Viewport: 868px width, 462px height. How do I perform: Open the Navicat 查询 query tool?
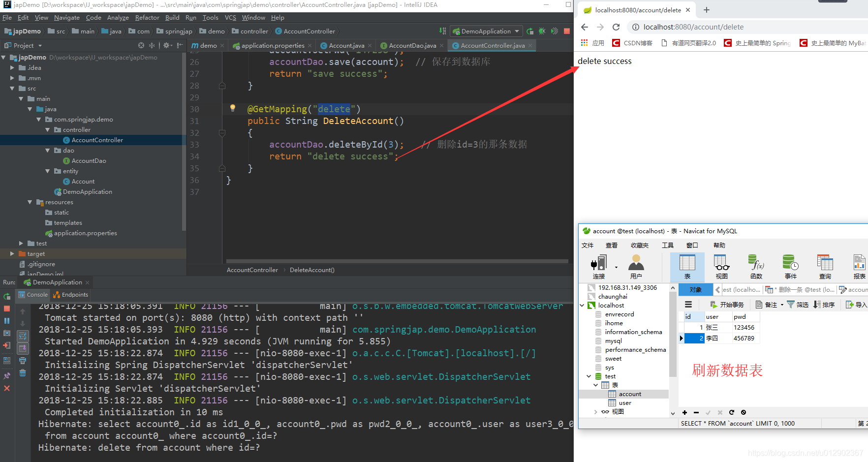coord(825,267)
